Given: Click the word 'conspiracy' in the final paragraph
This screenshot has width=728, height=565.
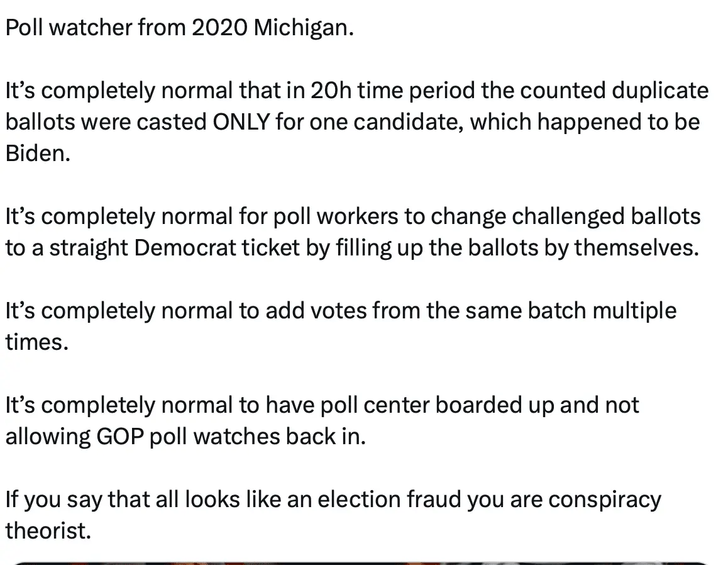Looking at the screenshot, I should pos(604,500).
